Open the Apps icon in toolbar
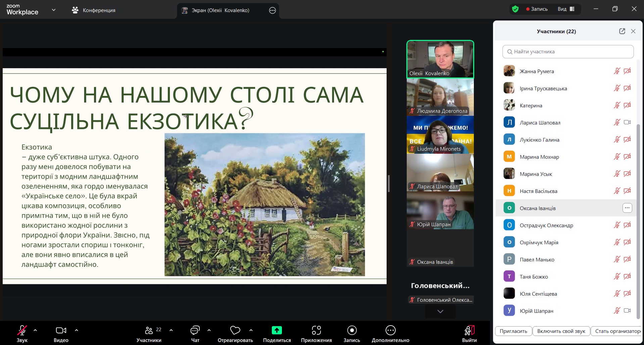Image resolution: width=644 pixels, height=345 pixels. [x=316, y=331]
